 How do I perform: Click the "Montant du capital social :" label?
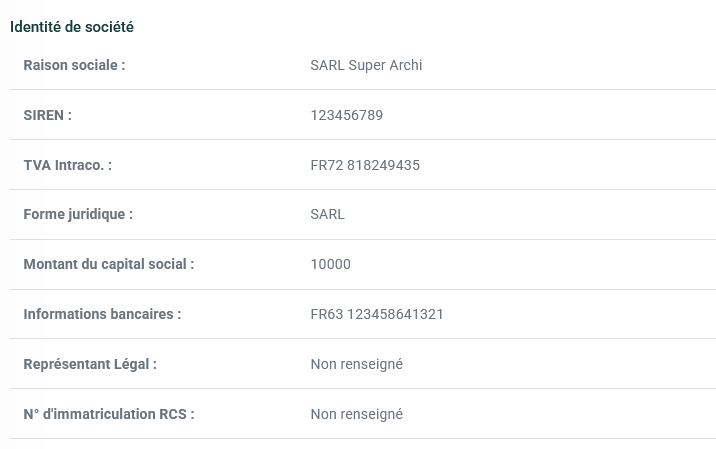pos(108,264)
